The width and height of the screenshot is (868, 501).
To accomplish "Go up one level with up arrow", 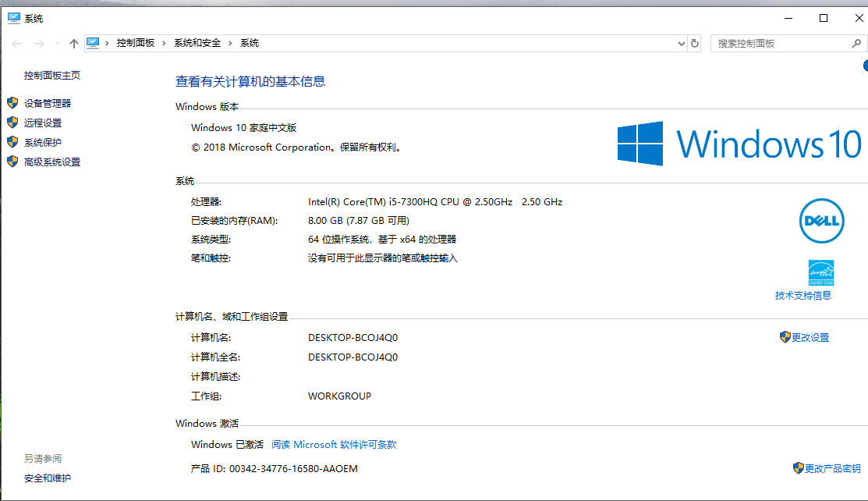I will [73, 43].
